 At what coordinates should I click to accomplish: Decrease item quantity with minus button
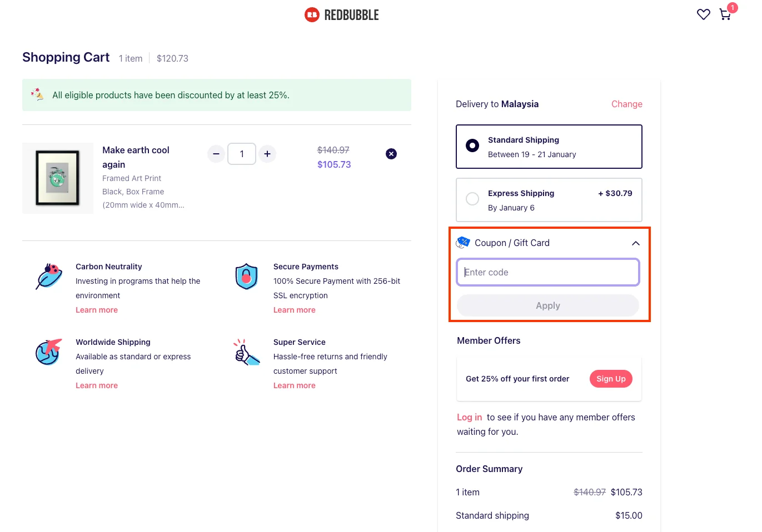click(x=216, y=154)
